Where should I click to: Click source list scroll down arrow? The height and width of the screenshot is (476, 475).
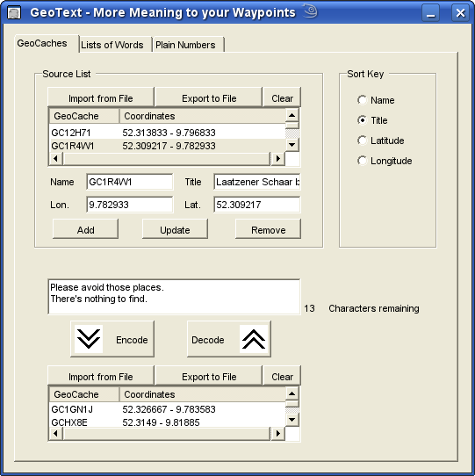pyautogui.click(x=292, y=145)
